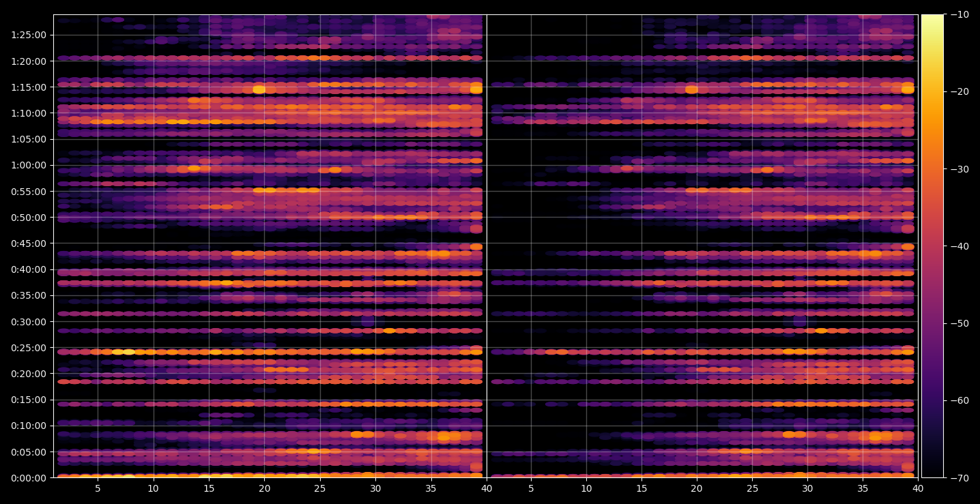Click the dB color scale bar
The image size is (980, 504).
point(932,246)
